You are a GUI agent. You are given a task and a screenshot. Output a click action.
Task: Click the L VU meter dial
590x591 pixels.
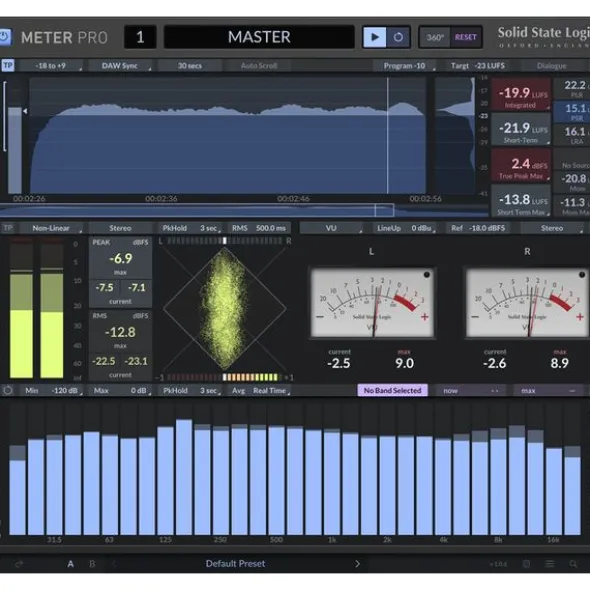tap(372, 303)
